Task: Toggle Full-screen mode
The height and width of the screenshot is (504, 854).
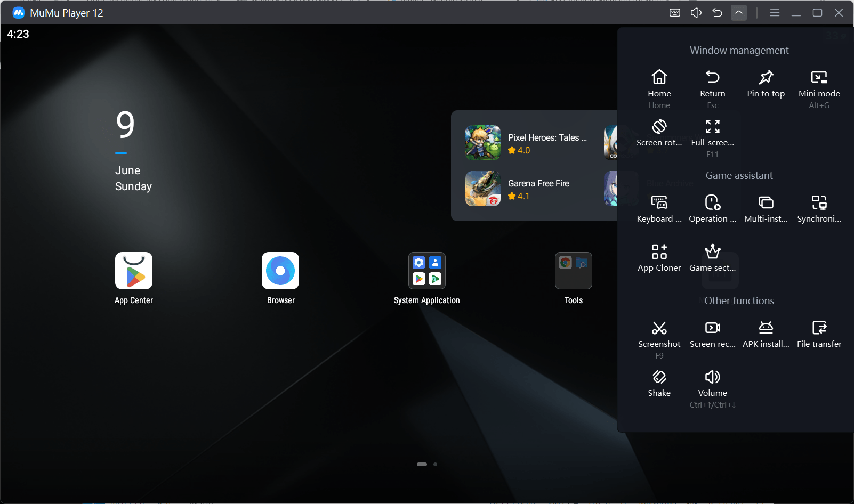Action: (712, 127)
